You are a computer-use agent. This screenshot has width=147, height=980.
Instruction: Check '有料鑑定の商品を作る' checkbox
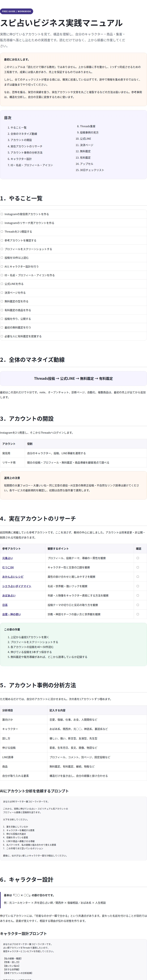click(2, 310)
